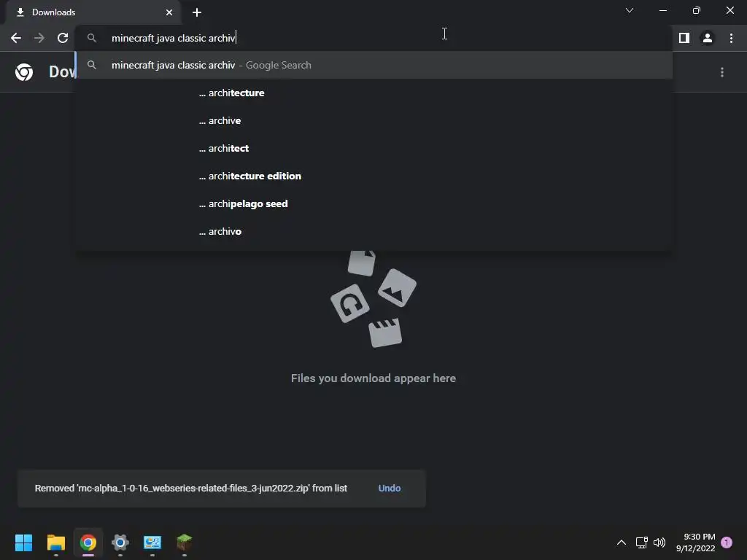747x560 pixels.
Task: Open Downloads page three-dot more actions menu
Action: (x=722, y=72)
